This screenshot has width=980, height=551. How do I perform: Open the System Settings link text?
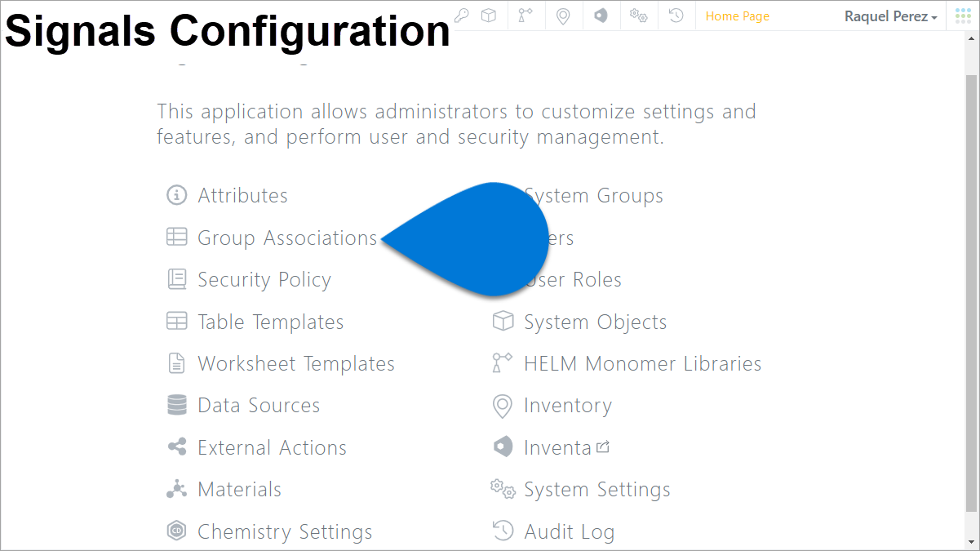pyautogui.click(x=596, y=490)
